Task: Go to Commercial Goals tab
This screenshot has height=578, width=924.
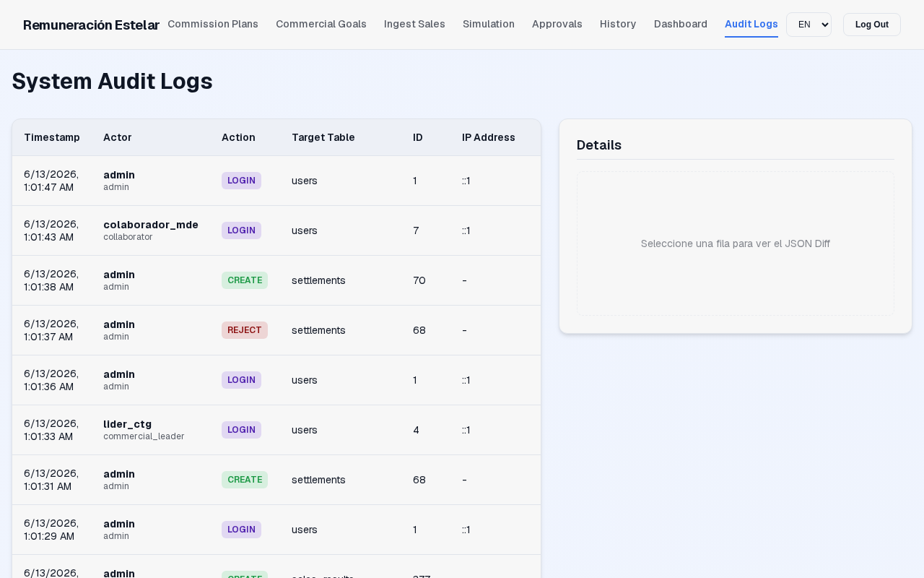Action: [321, 24]
